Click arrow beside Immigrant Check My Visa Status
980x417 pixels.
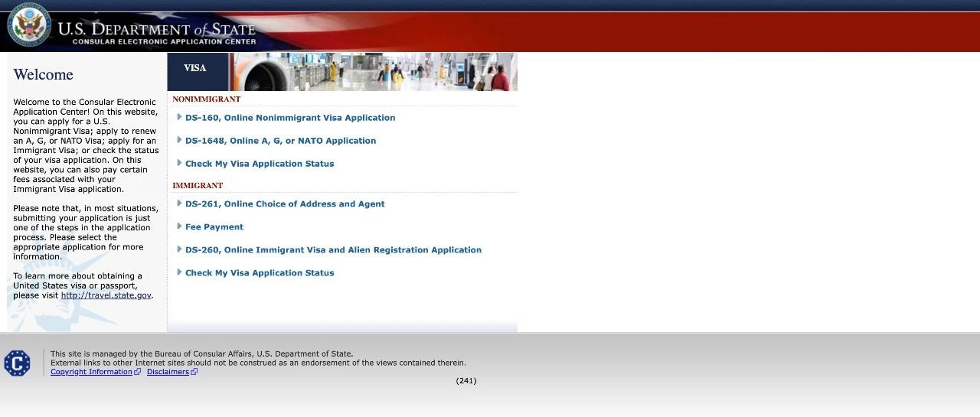tap(179, 272)
